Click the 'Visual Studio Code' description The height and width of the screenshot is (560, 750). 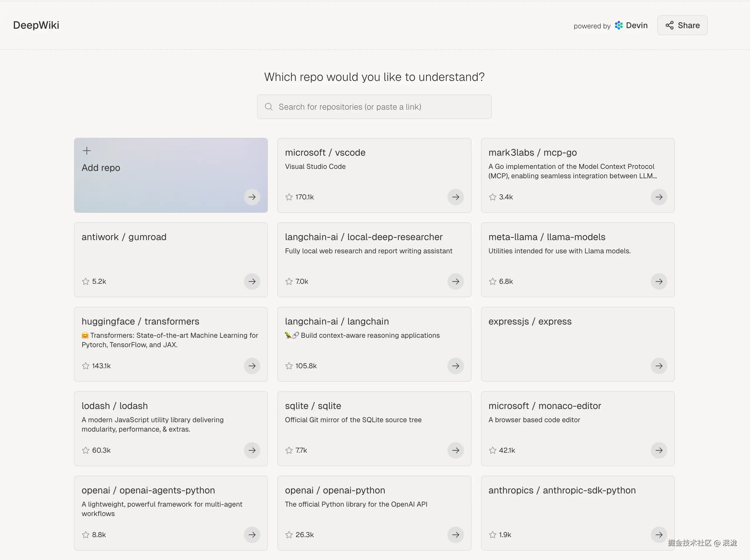click(x=315, y=166)
